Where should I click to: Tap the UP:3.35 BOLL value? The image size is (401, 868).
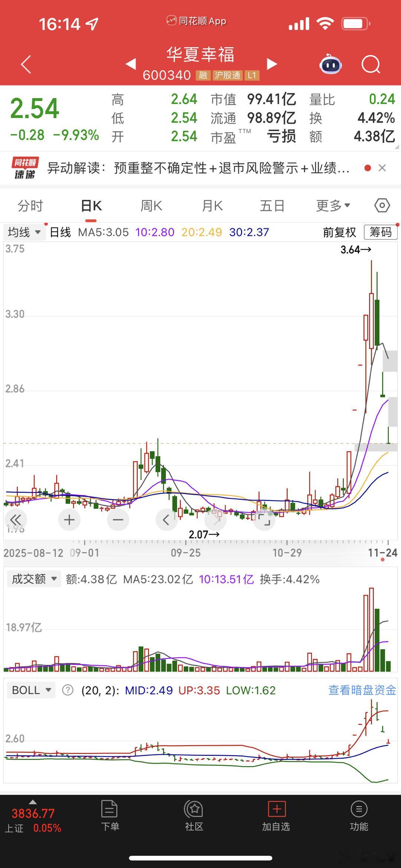199,690
